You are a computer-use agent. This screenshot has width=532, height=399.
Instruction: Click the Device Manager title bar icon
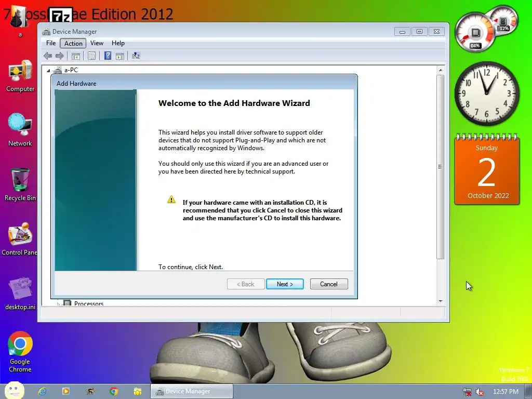[x=46, y=32]
